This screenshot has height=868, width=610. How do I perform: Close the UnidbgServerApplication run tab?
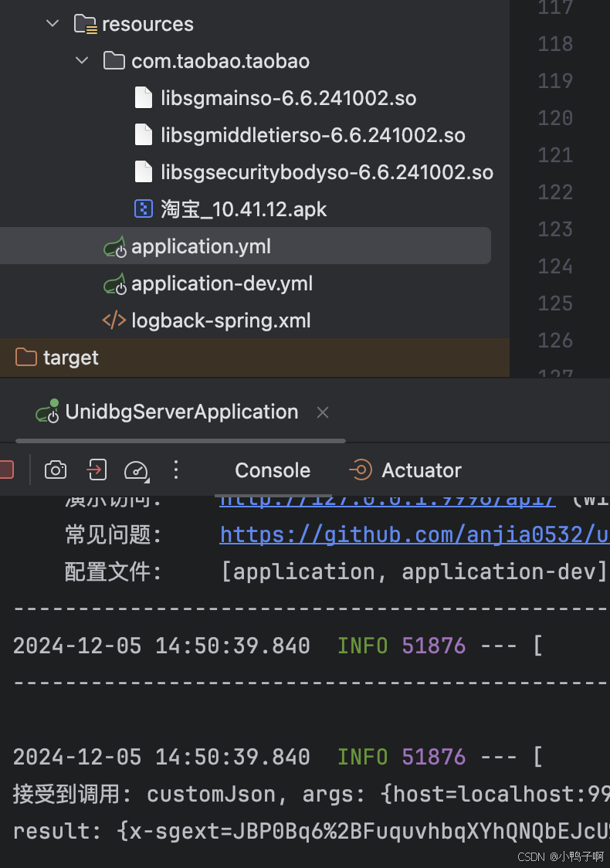click(x=322, y=412)
